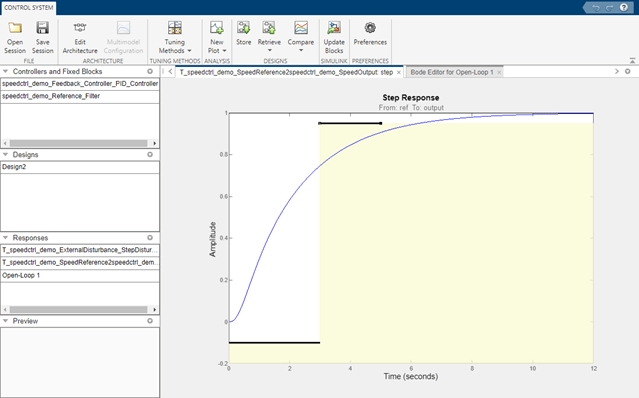Expand Retrieve dropdown arrow
639x398 pixels.
[x=269, y=51]
